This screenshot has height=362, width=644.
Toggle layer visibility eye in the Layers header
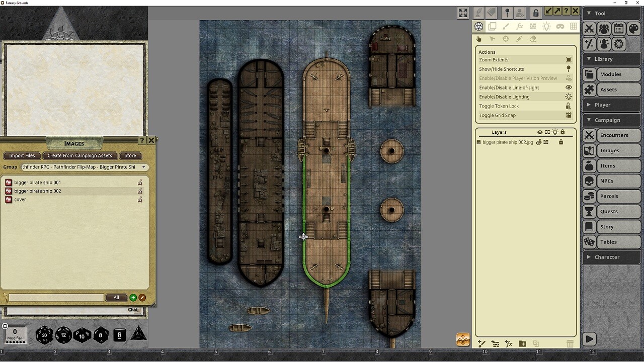tap(539, 132)
